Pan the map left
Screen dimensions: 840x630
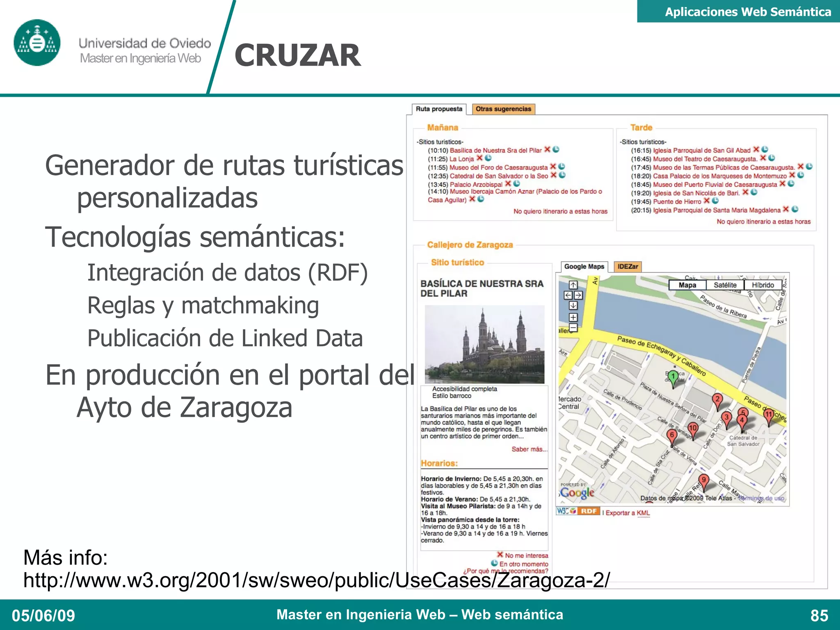pyautogui.click(x=568, y=295)
